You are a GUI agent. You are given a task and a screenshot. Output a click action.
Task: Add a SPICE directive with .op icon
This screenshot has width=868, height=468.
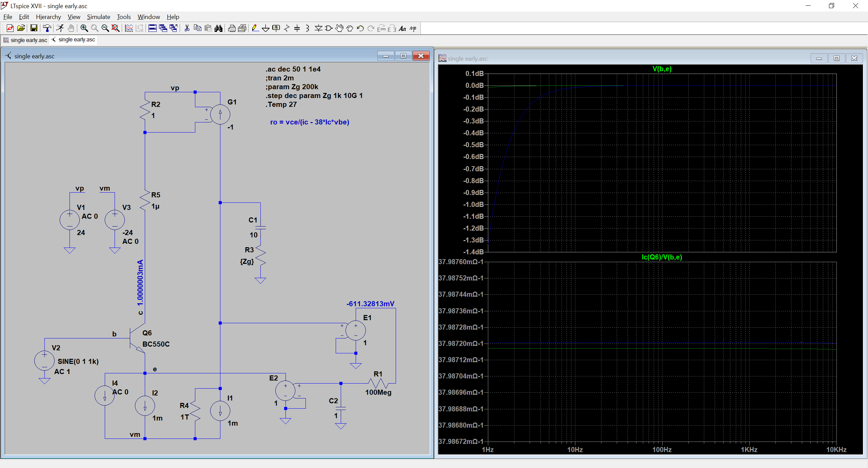point(413,28)
